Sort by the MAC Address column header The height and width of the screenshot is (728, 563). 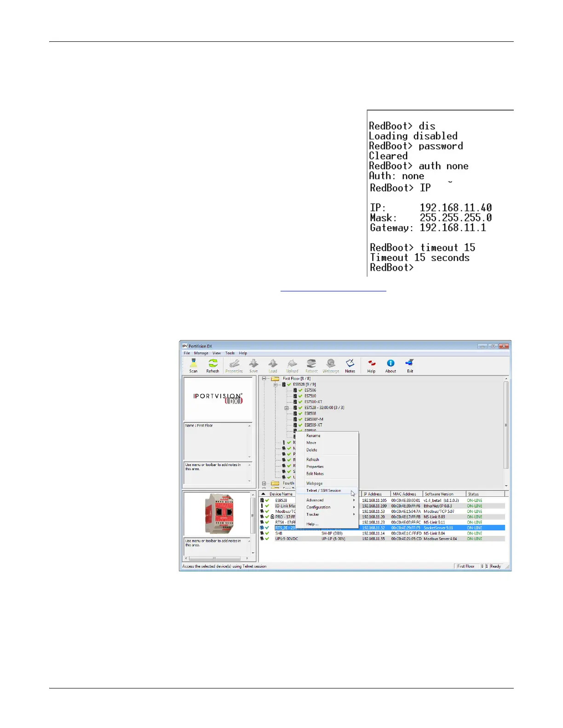click(x=407, y=494)
